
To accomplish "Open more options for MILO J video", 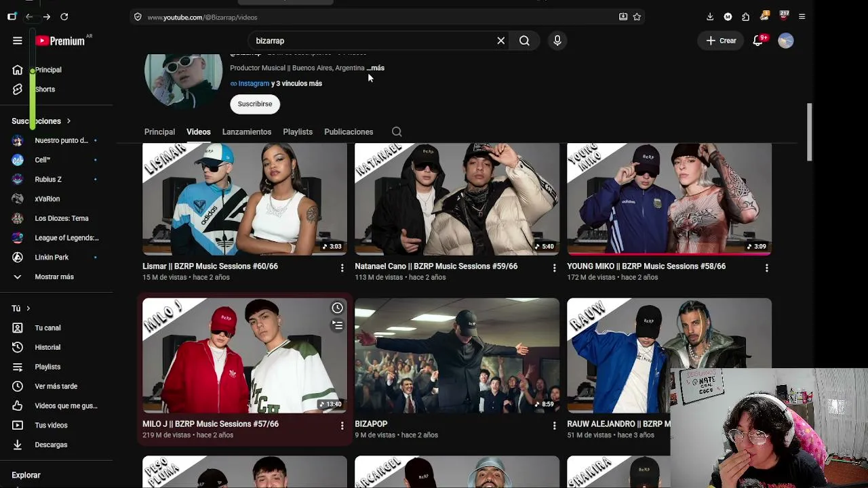I will [342, 426].
